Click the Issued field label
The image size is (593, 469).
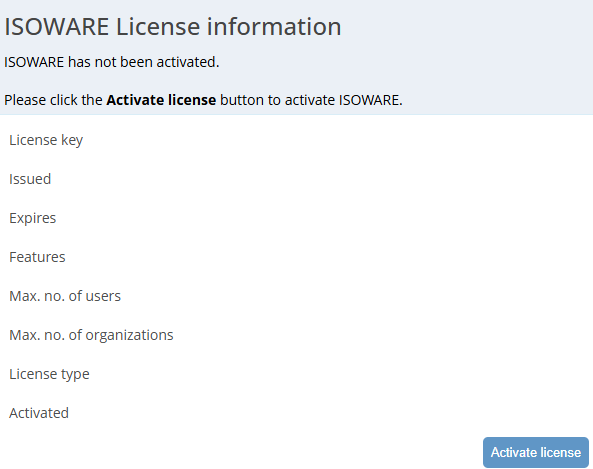(30, 179)
